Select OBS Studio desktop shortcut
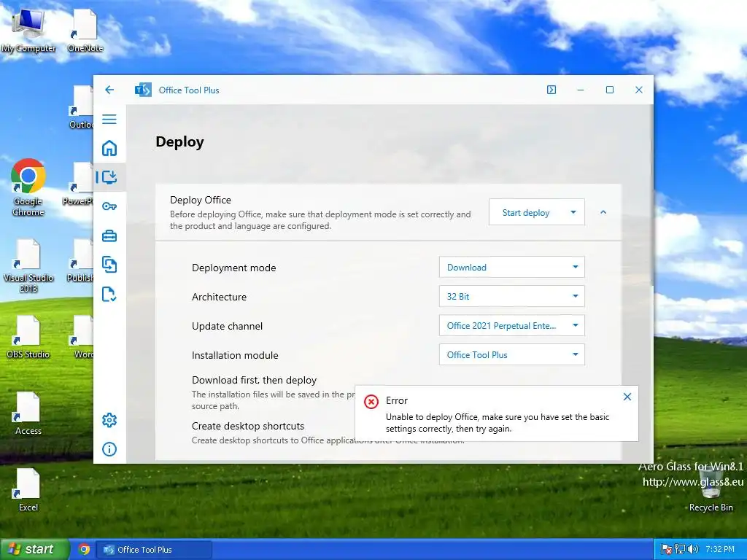The height and width of the screenshot is (560, 747). [x=28, y=337]
